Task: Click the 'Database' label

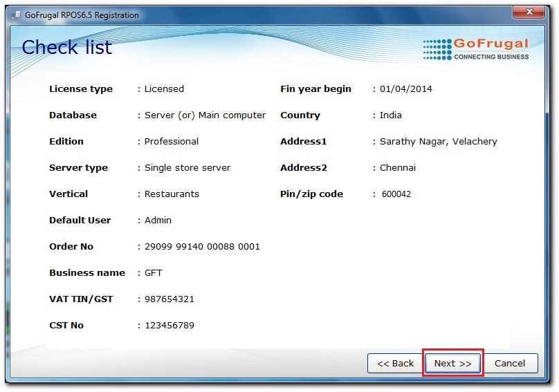Action: point(73,115)
